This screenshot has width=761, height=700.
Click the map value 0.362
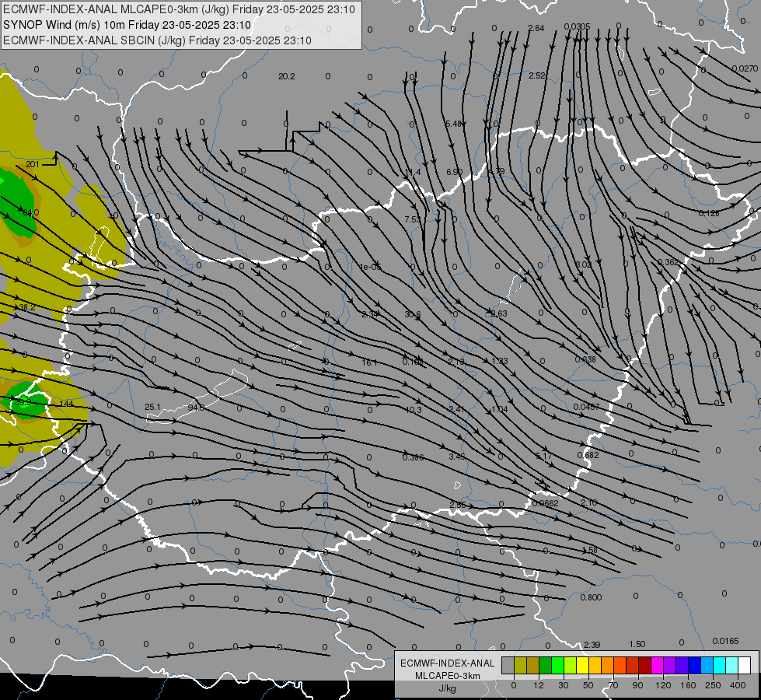[x=668, y=262]
